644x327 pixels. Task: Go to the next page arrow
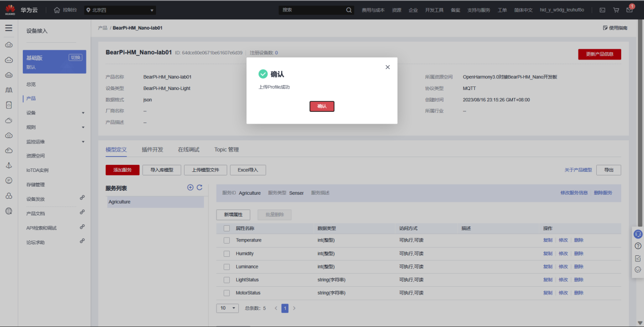[x=294, y=308]
